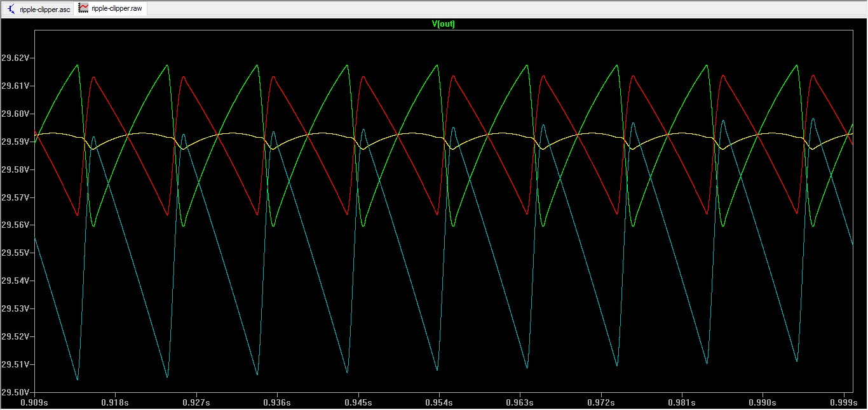Select the ripple-clipper.raw waveform tab
868x410 pixels.
(x=110, y=9)
